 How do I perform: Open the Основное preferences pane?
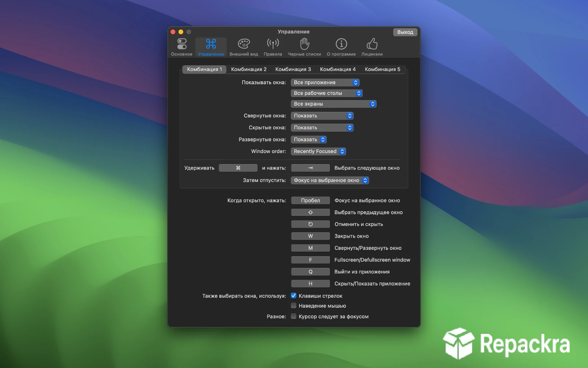[x=182, y=47]
